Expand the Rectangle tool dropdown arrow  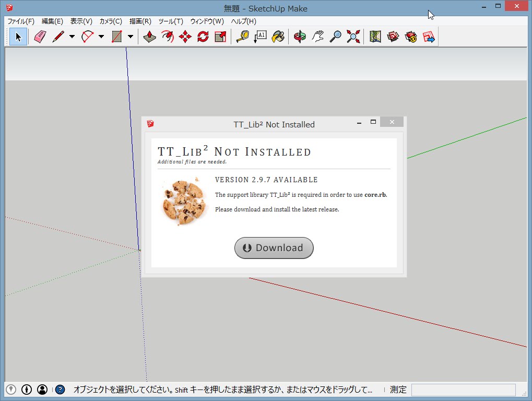pos(131,37)
